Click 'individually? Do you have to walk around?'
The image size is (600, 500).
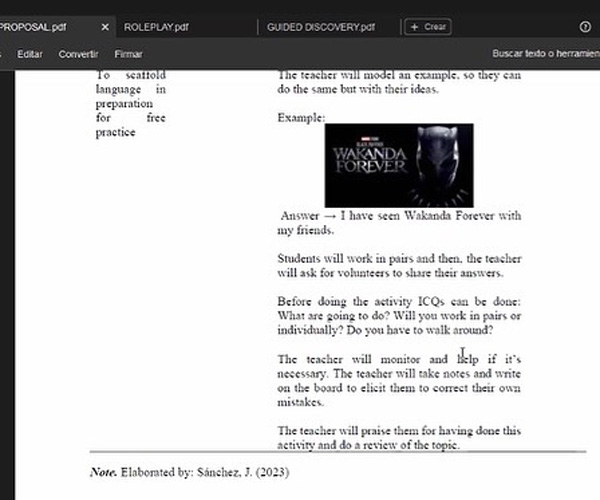(x=385, y=330)
